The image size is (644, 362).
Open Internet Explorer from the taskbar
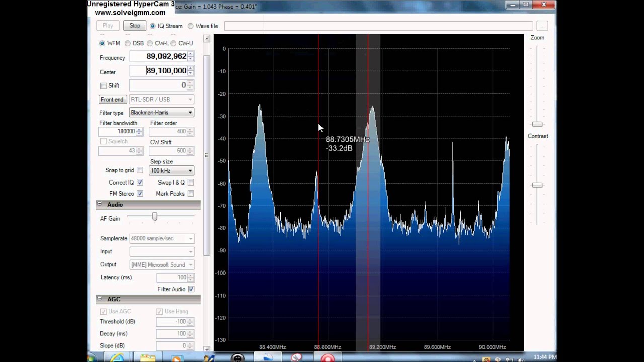point(117,358)
